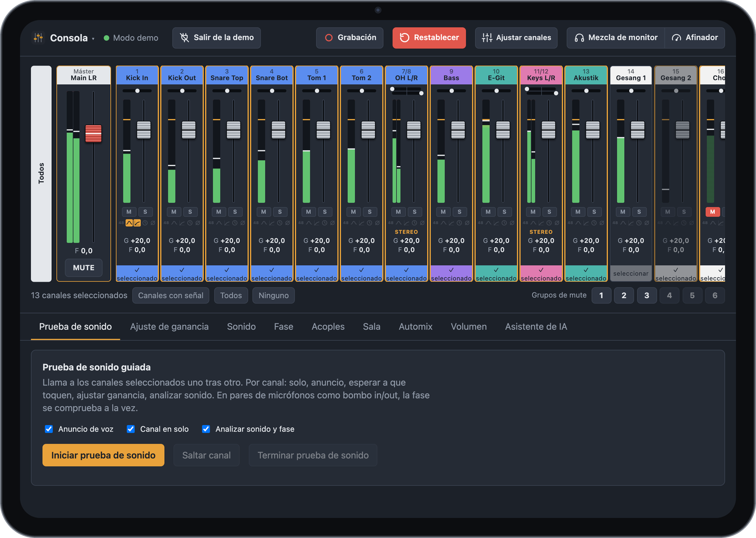Select the Gesang 1 channel via seleccionar
This screenshot has width=756, height=538.
[631, 273]
